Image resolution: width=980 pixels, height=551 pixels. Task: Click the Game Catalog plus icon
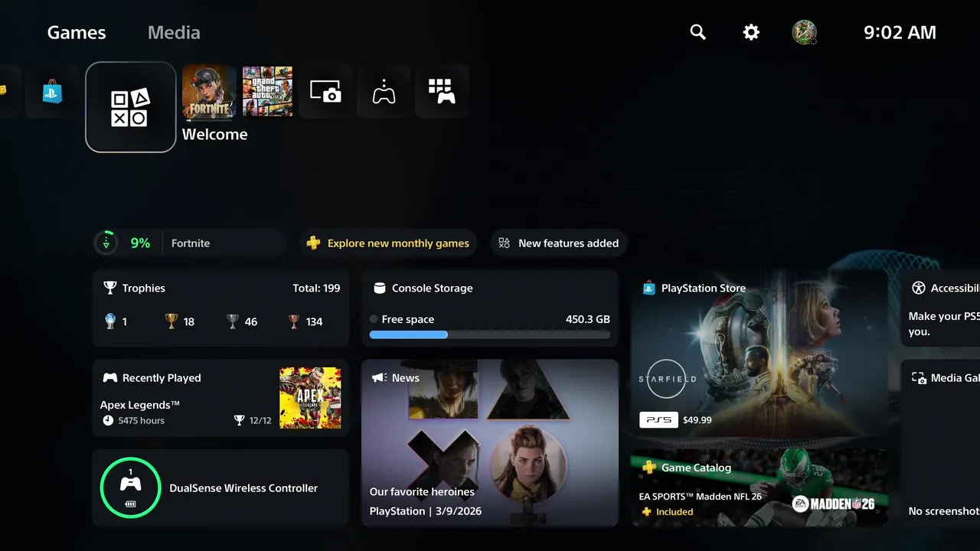tap(648, 468)
